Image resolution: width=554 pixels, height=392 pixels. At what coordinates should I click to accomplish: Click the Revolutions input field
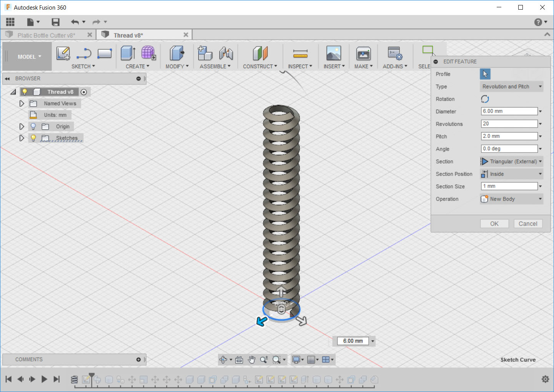pos(509,124)
